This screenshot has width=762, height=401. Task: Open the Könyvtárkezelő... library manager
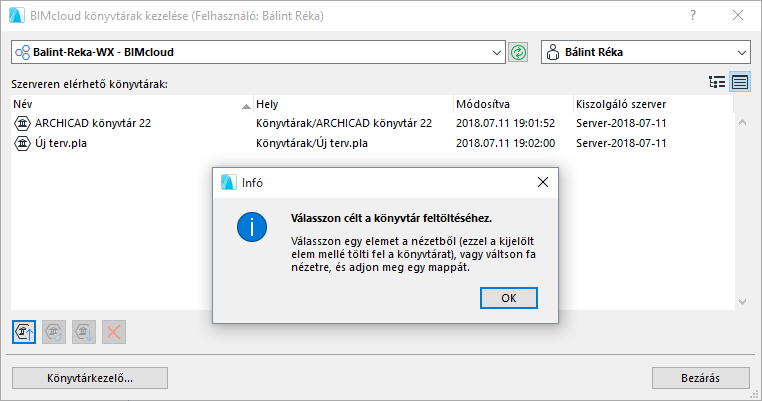click(x=90, y=378)
